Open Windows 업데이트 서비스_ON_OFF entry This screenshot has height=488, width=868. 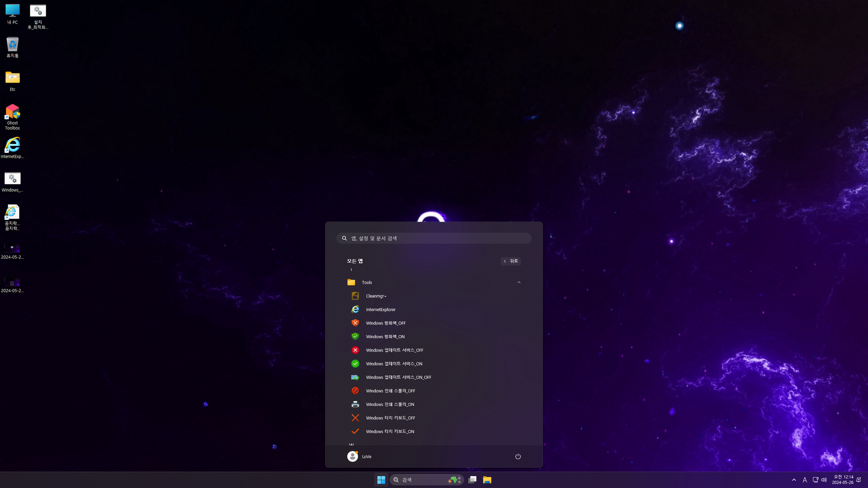click(x=398, y=377)
